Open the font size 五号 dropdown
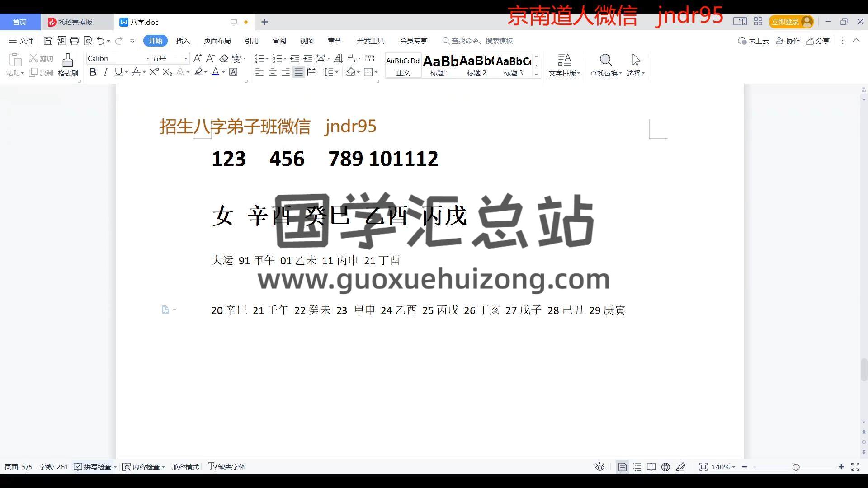 coord(186,58)
